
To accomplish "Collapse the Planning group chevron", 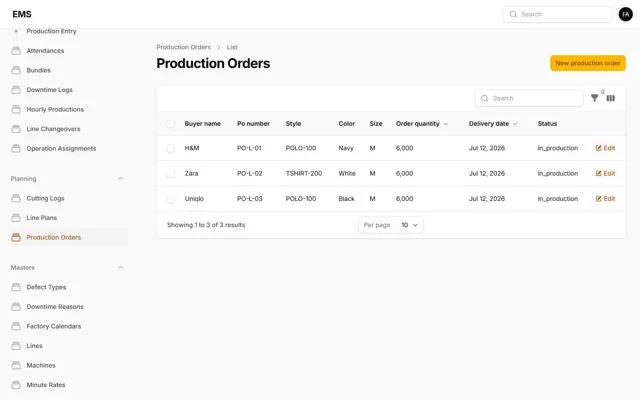I will (120, 179).
